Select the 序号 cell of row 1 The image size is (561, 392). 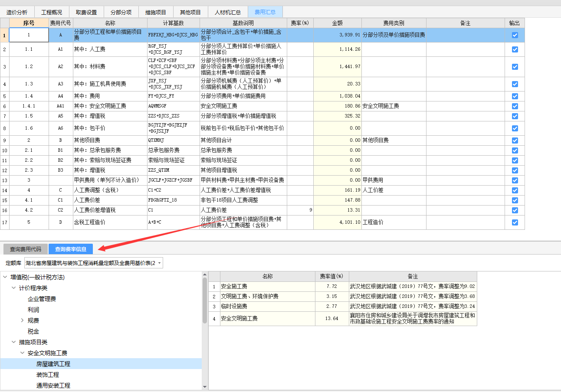coord(29,35)
